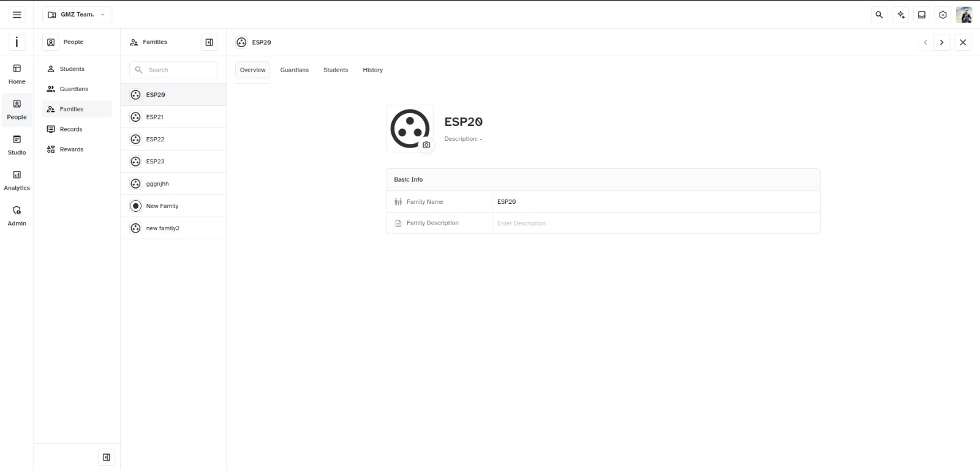Click the global search magnifier icon
This screenshot has height=470, width=980.
click(x=880, y=15)
